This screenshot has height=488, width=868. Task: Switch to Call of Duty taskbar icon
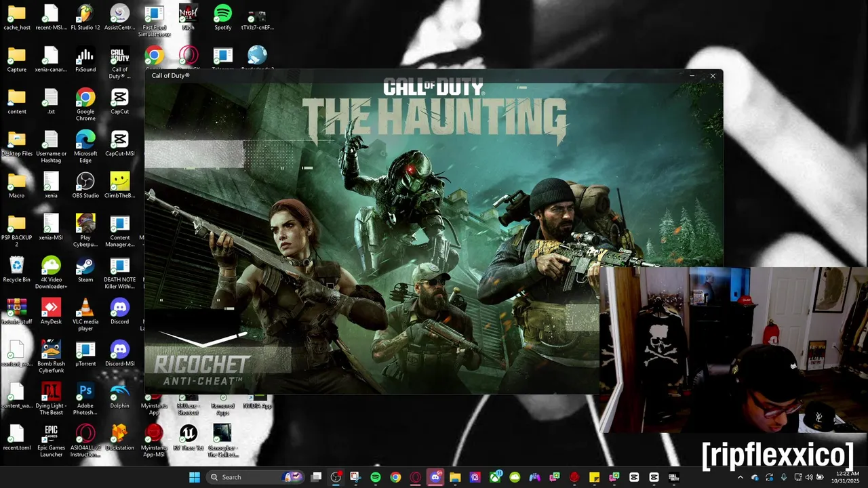coord(673,477)
